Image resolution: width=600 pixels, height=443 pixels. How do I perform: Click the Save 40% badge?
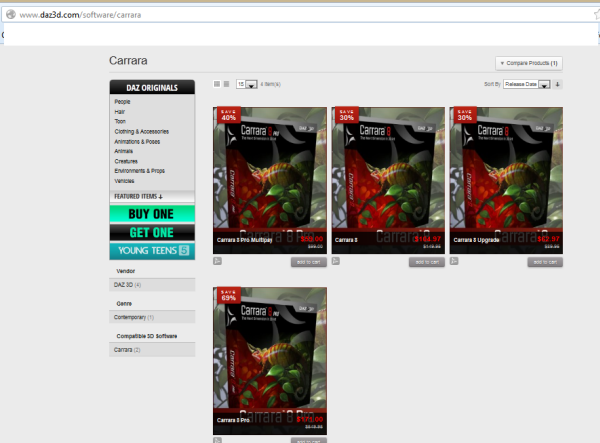pyautogui.click(x=228, y=115)
